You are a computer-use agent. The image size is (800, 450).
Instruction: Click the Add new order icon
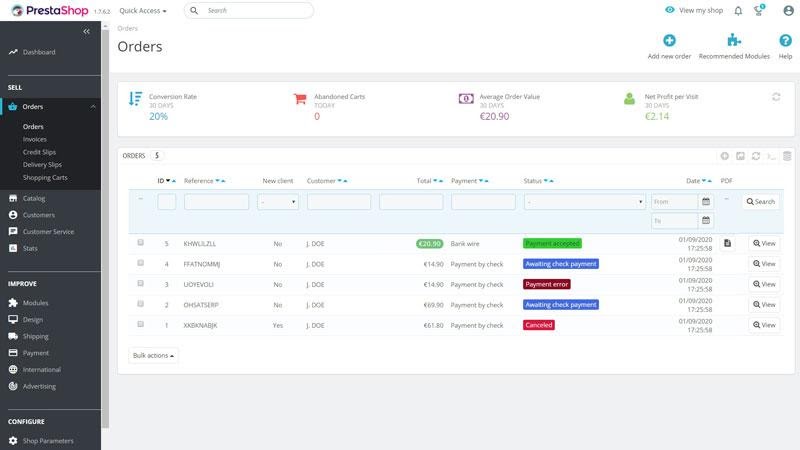pos(669,41)
